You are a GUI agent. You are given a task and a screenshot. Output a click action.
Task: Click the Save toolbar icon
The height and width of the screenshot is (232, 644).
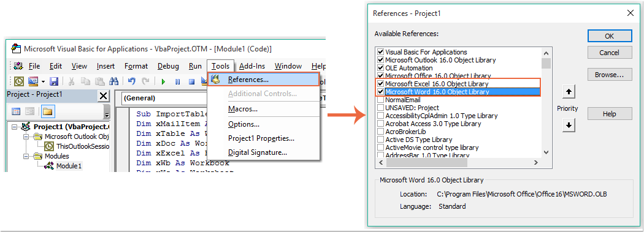(x=54, y=81)
